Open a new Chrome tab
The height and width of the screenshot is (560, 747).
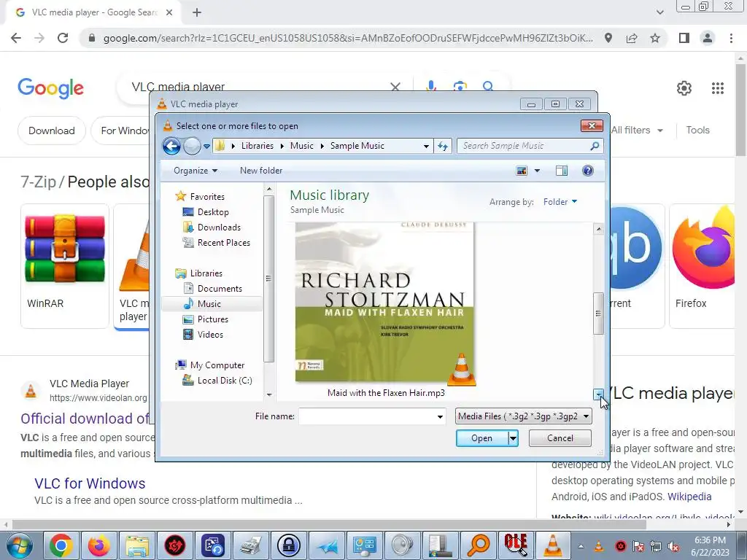(197, 13)
